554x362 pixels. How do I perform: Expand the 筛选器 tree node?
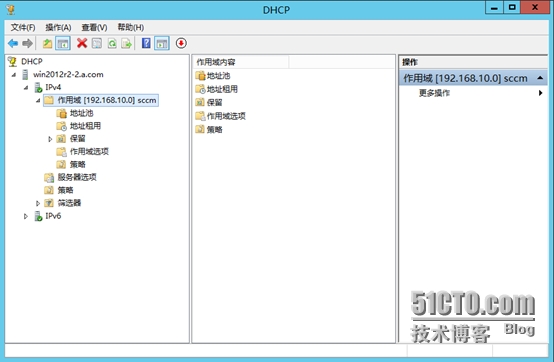click(38, 203)
